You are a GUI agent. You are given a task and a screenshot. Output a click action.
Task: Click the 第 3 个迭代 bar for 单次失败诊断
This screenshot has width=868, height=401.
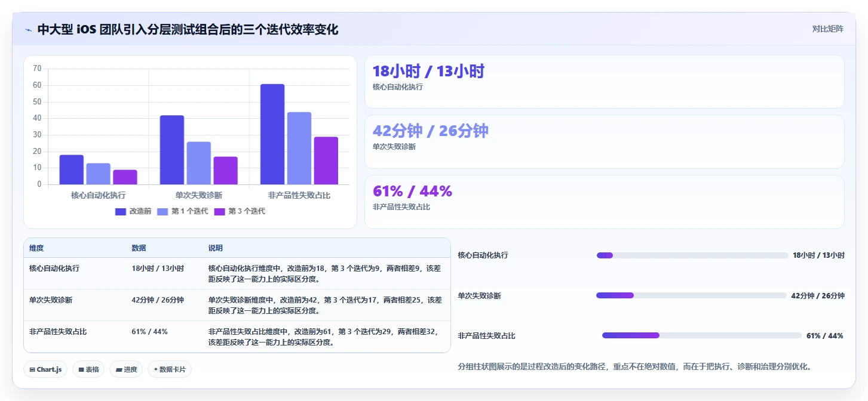pos(226,171)
